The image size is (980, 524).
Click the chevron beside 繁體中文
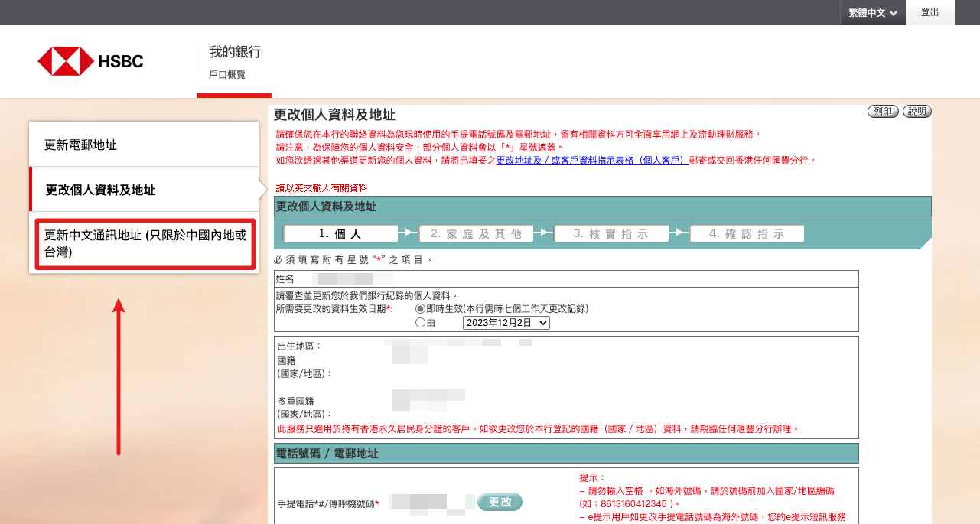tap(894, 13)
